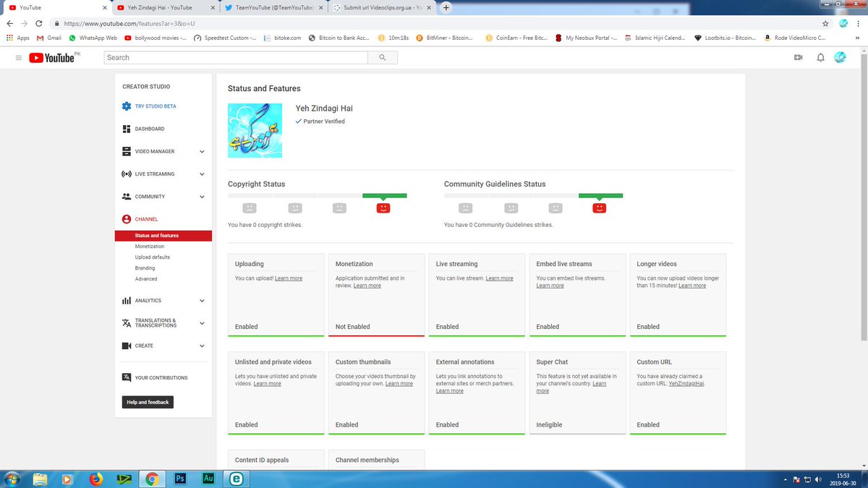
Task: Click the Analytics bar chart icon
Action: click(127, 301)
